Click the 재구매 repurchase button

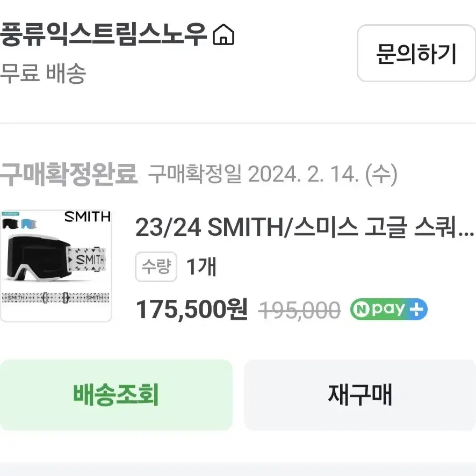point(360,395)
